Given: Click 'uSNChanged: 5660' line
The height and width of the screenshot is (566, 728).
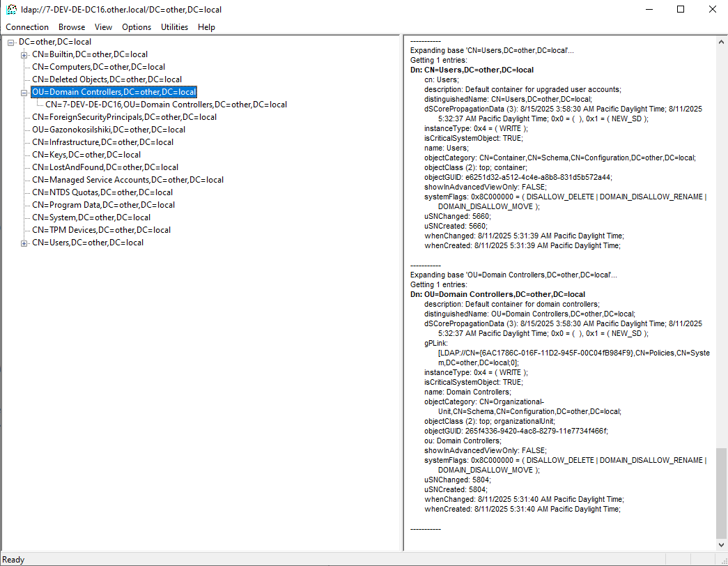Looking at the screenshot, I should pos(457,216).
